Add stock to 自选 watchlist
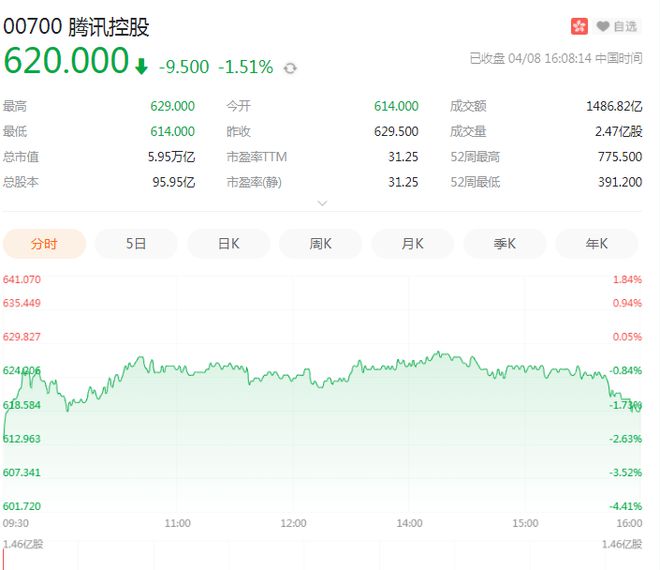This screenshot has height=570, width=660. (617, 26)
